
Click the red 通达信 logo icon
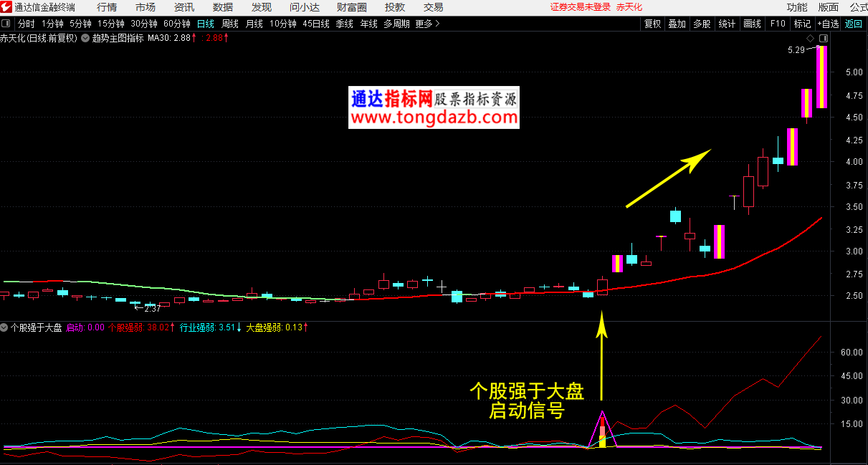coord(6,7)
